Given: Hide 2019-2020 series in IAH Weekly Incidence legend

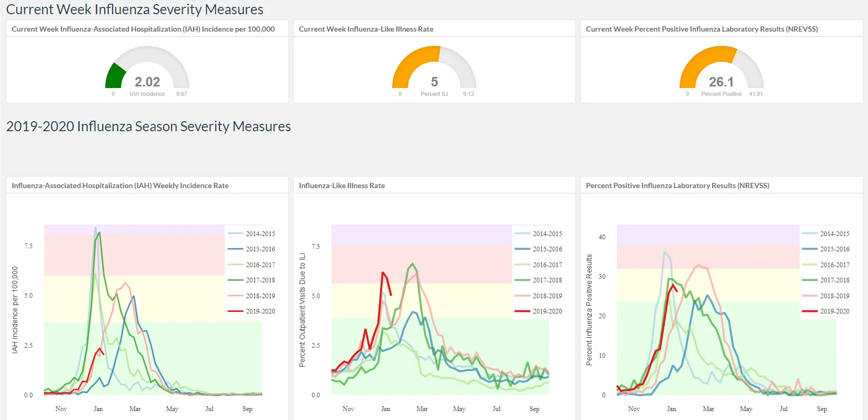Looking at the screenshot, I should pos(251,311).
